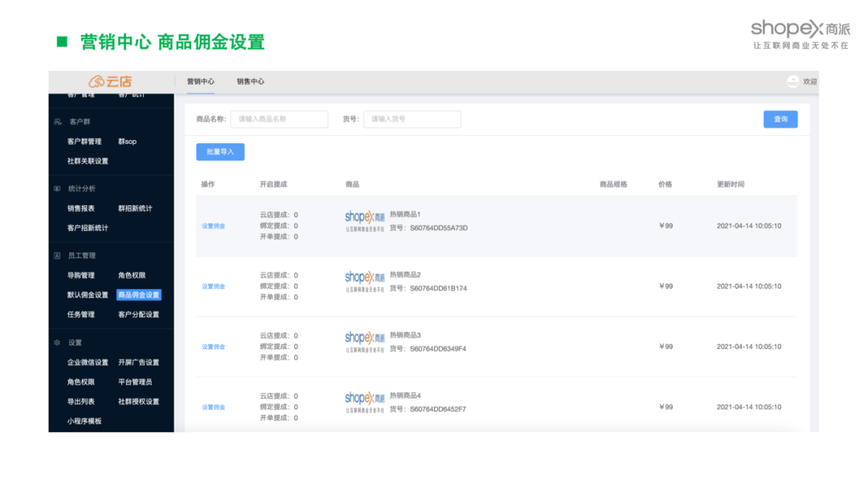Click the 统计分析 section icon
Screen dimensions: 868x489
tap(57, 189)
